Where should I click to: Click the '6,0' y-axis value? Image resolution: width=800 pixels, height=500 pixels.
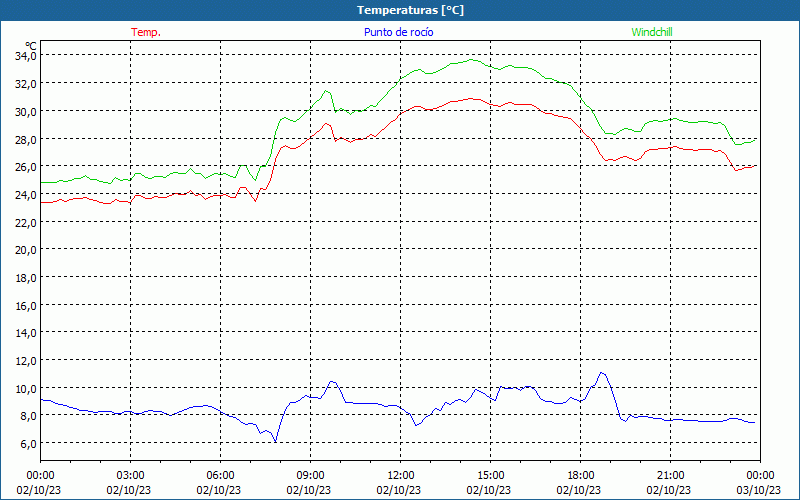click(x=28, y=444)
